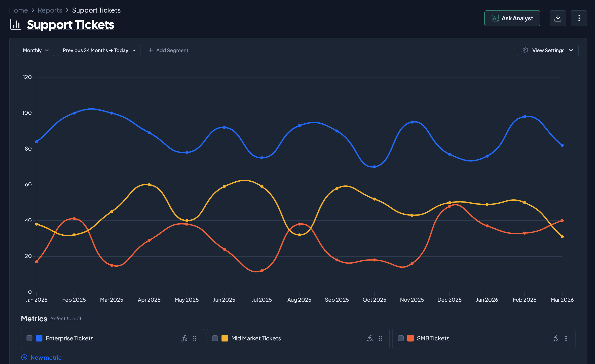Screen dimensions: 595x364
Task: Click drag handle on Enterprise Tickets metric
Action: (x=195, y=338)
